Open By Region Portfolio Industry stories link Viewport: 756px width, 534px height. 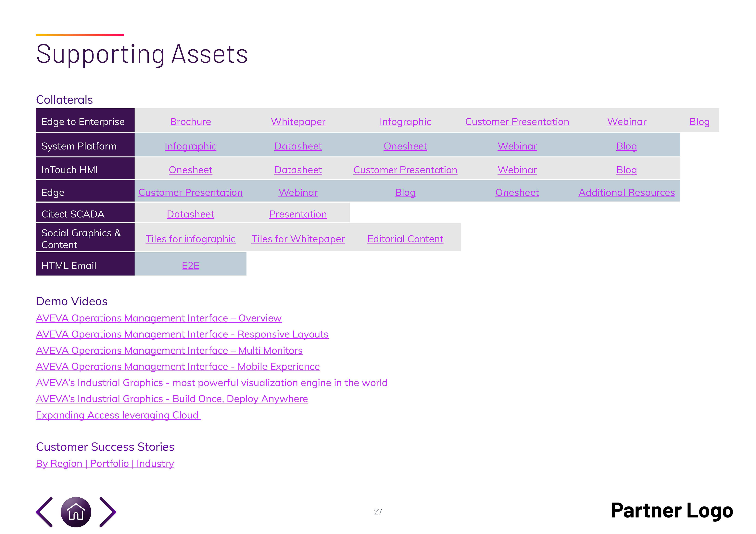pos(105,464)
